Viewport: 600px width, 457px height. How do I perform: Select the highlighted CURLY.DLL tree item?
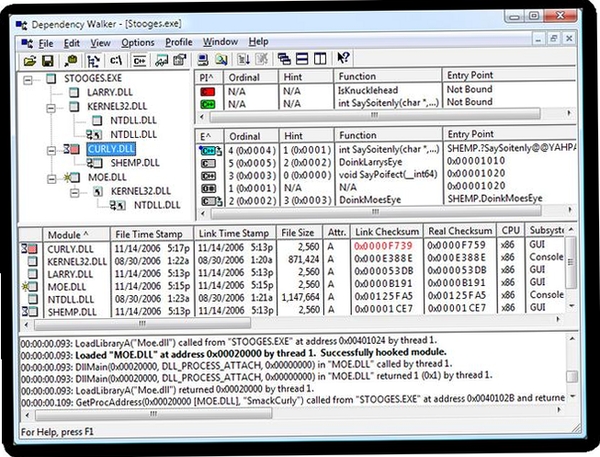[111, 149]
